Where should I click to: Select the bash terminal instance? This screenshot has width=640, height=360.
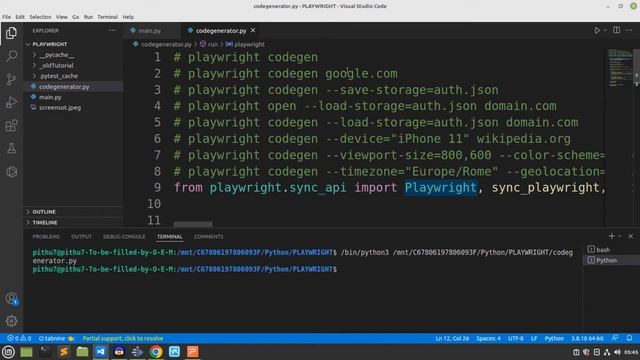(x=611, y=249)
